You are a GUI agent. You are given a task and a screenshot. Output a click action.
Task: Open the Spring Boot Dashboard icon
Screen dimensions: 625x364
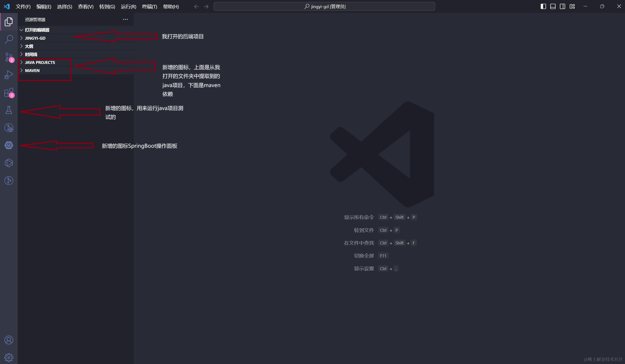pyautogui.click(x=9, y=145)
